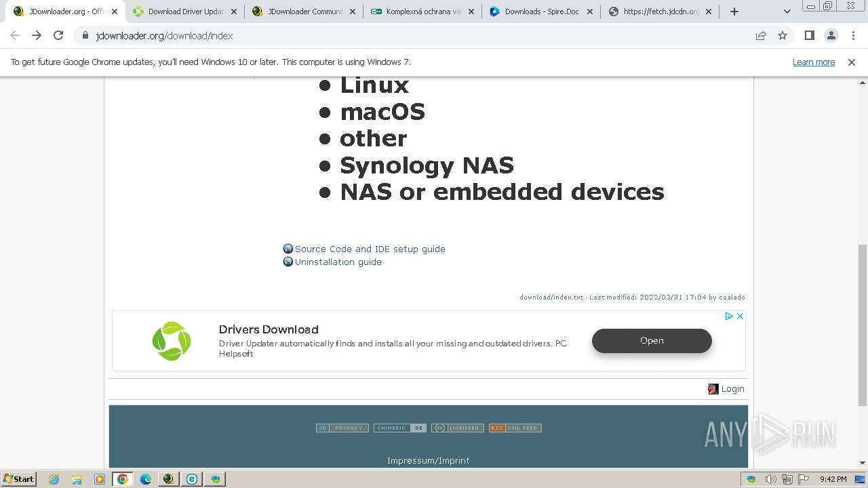The height and width of the screenshot is (488, 868).
Task: Open Action Center flag tray icon
Action: pyautogui.click(x=804, y=479)
